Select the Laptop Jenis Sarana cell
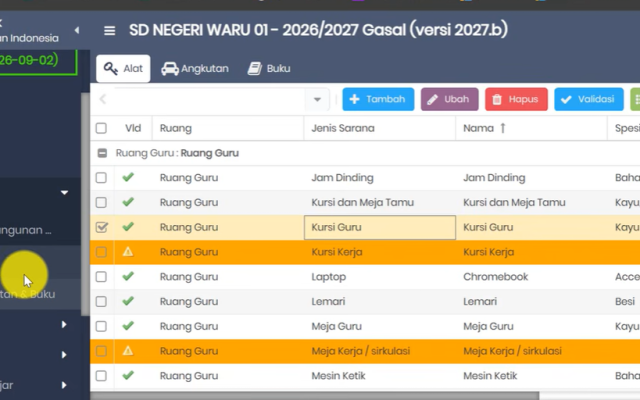 [380, 277]
